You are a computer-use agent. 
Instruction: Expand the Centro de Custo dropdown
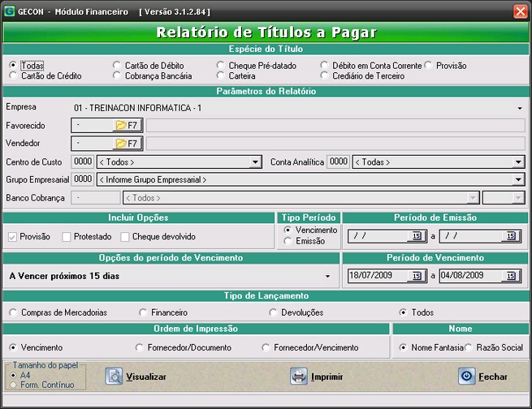pyautogui.click(x=255, y=162)
